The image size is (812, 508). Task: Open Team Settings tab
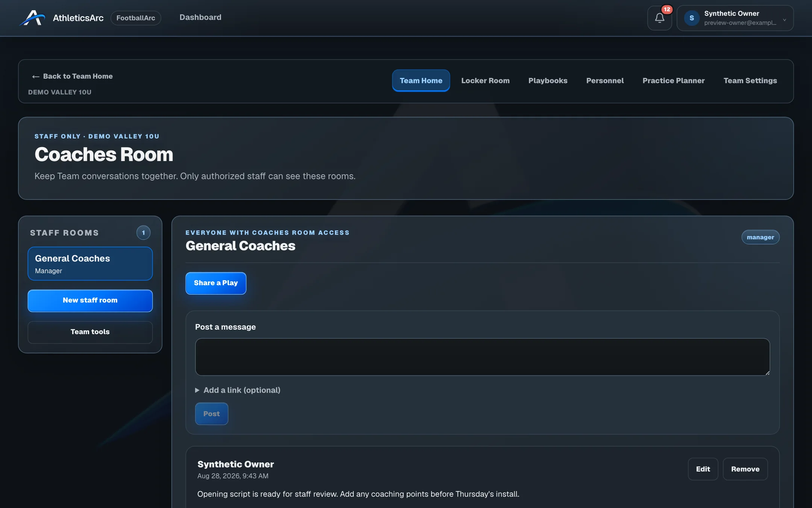click(750, 81)
